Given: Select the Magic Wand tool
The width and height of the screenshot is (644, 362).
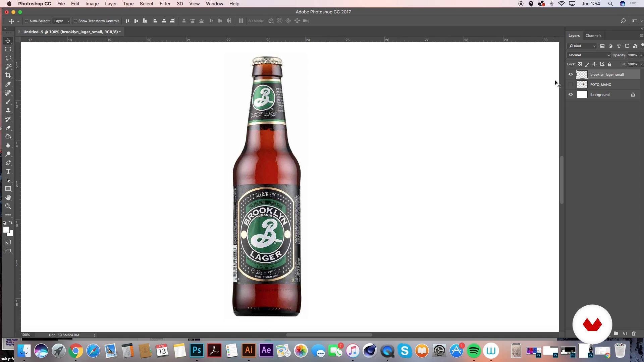Looking at the screenshot, I should (x=8, y=67).
